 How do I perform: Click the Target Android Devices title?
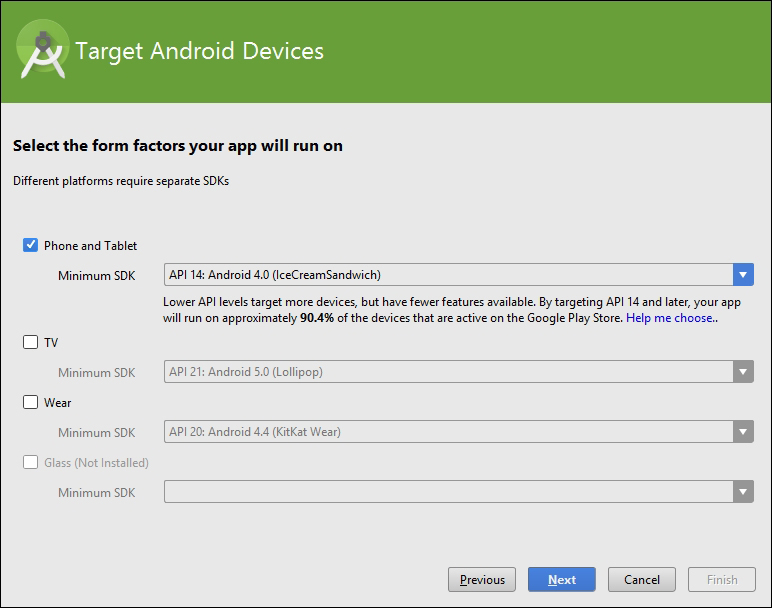click(x=199, y=51)
